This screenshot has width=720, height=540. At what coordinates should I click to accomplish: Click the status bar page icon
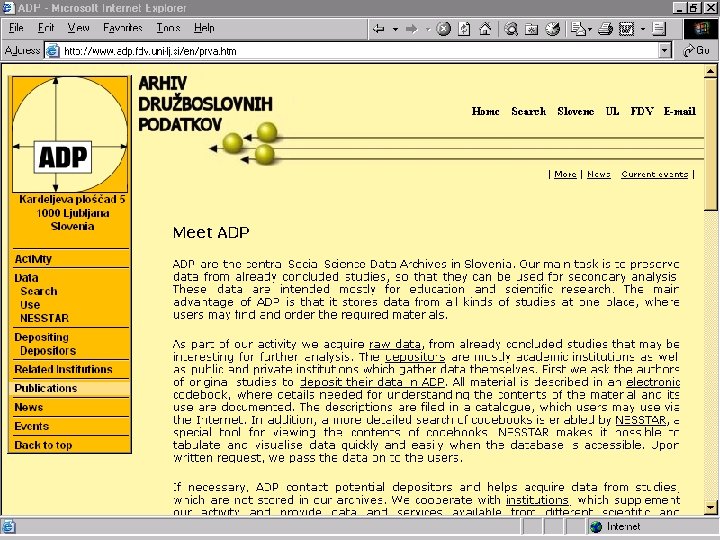coord(9,527)
